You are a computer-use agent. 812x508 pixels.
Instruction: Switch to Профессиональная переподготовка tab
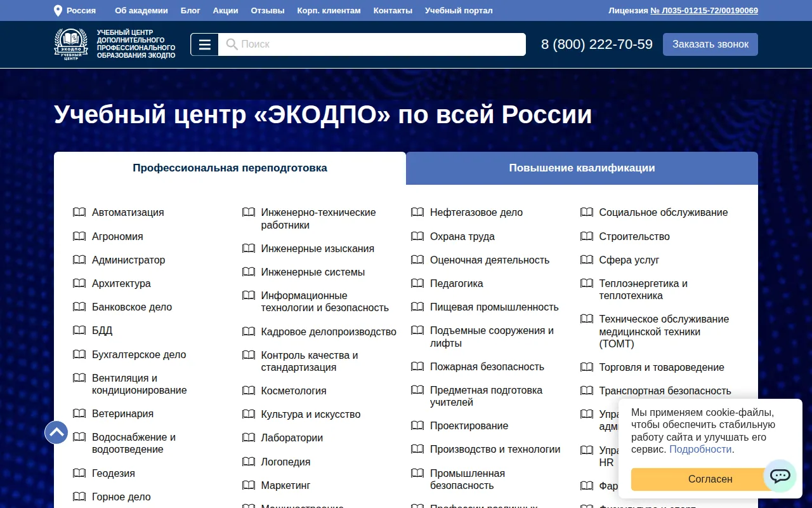point(230,168)
